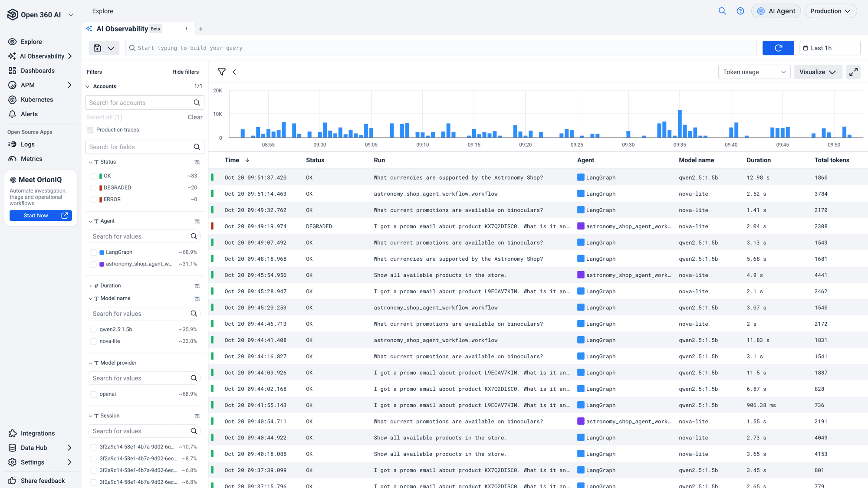Viewport: 868px width, 488px height.
Task: Focus the query builder input field
Action: click(x=441, y=48)
